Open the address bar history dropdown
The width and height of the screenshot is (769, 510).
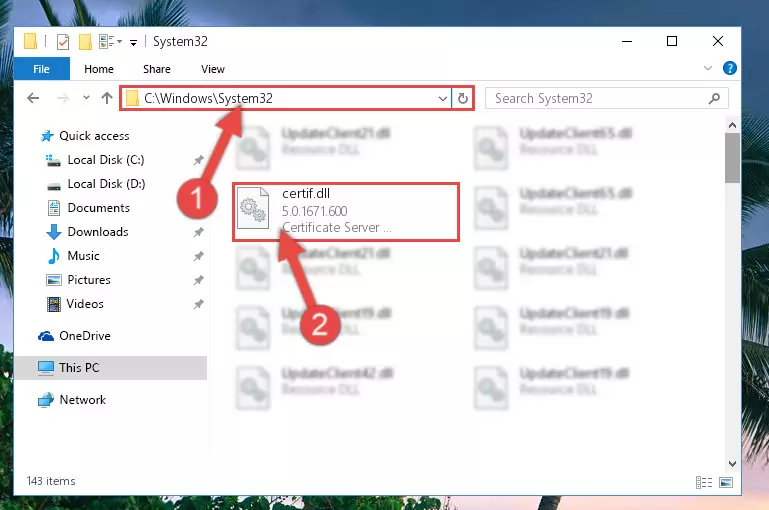tap(443, 99)
